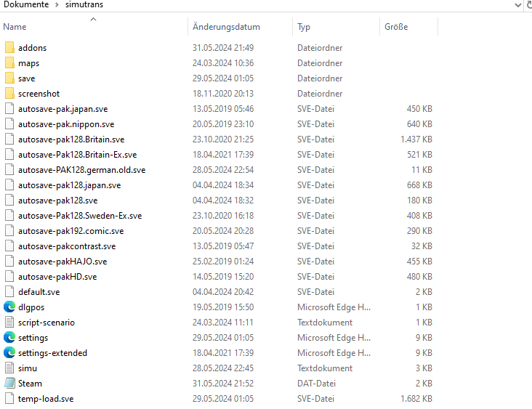Click the simu text document icon

click(9, 368)
